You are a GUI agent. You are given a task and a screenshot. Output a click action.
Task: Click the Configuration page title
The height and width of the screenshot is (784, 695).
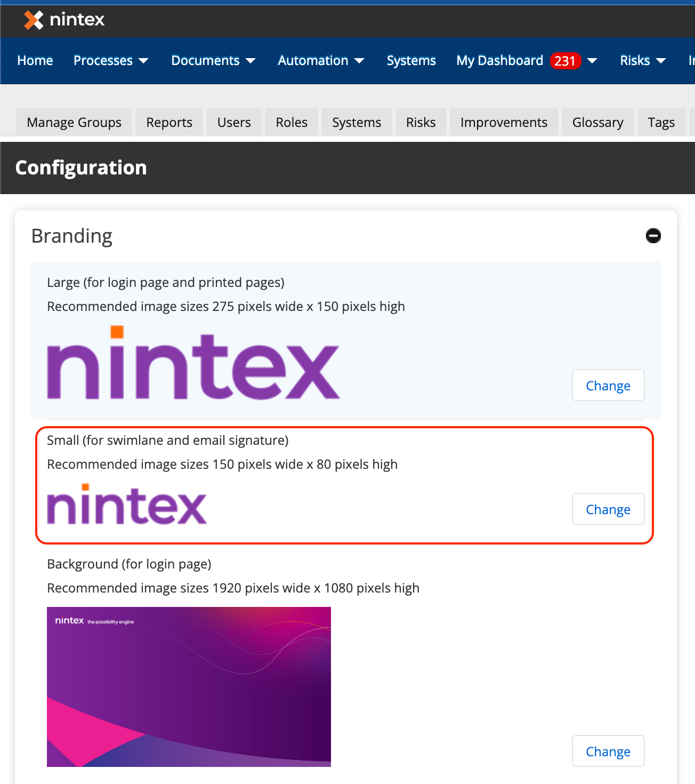(x=81, y=167)
